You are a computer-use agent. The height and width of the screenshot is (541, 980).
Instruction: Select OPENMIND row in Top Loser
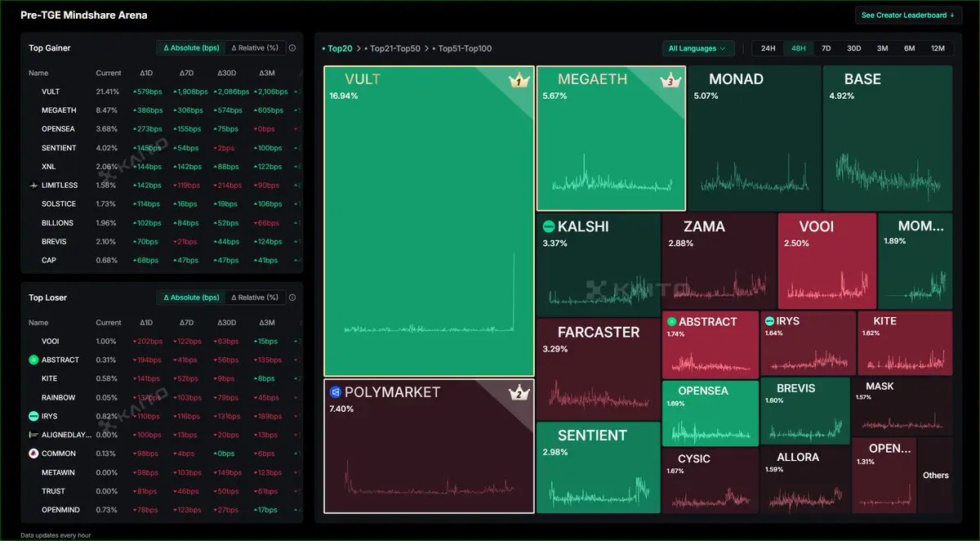point(163,510)
